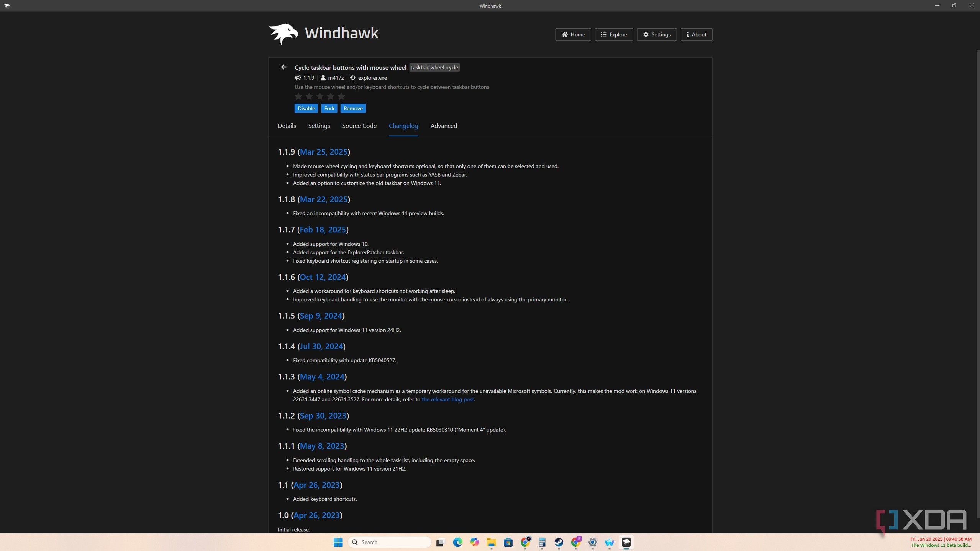Image resolution: width=980 pixels, height=551 pixels.
Task: Go to the Home page
Action: point(573,34)
